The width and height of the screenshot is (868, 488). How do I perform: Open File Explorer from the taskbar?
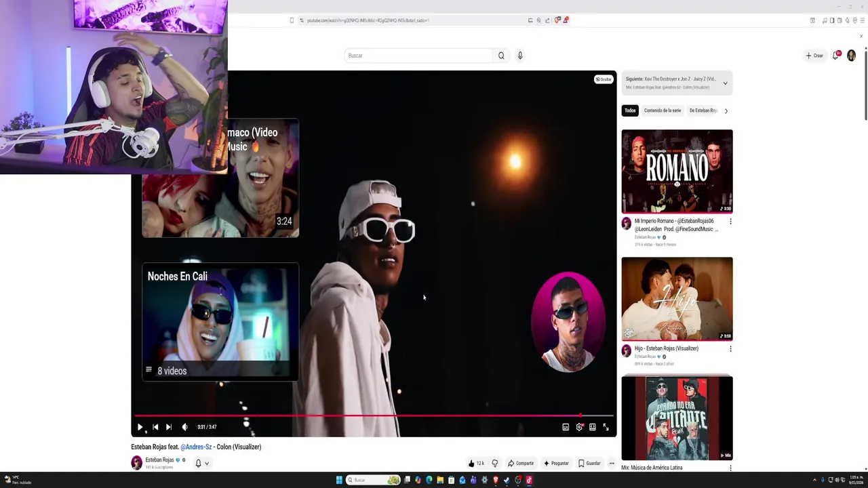click(x=440, y=480)
